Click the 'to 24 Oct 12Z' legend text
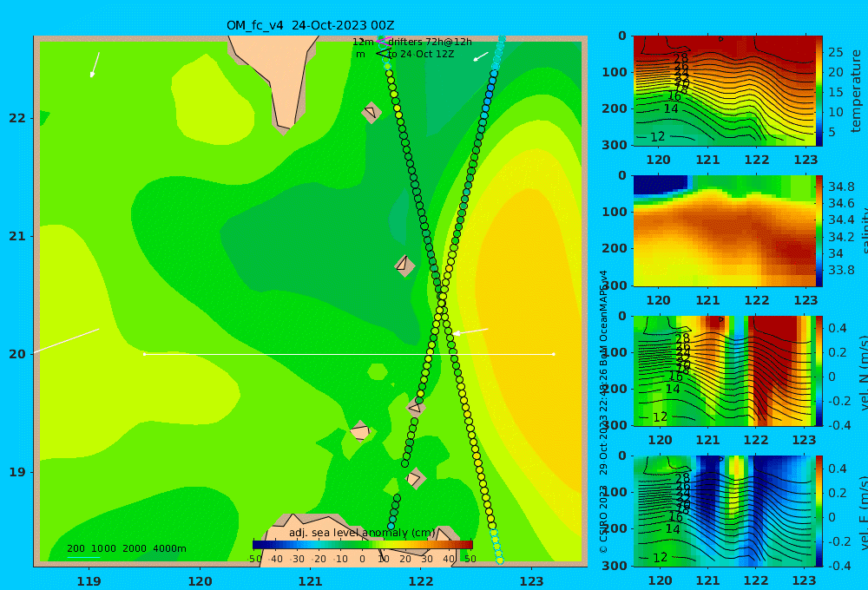Screen dimensions: 868x590 pos(421,55)
